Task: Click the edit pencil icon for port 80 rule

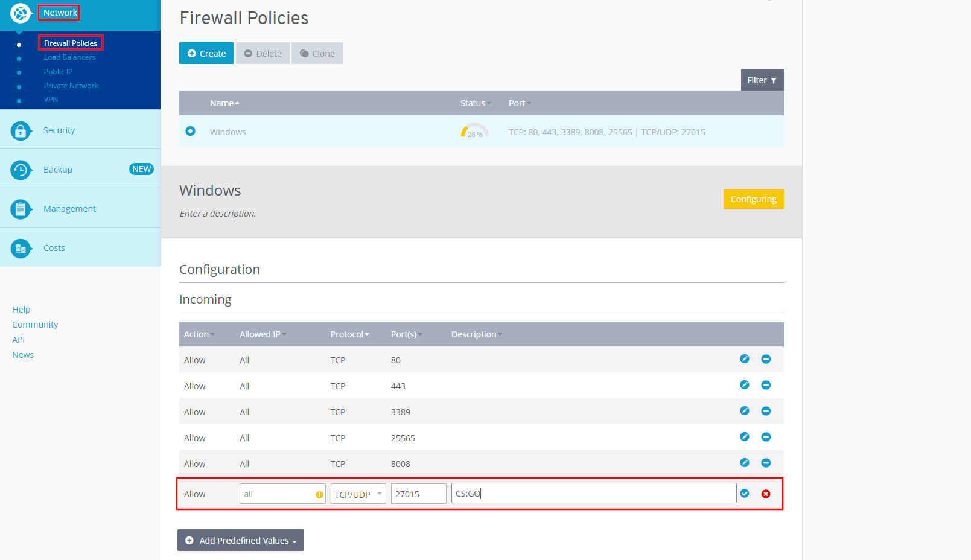Action: 745,359
